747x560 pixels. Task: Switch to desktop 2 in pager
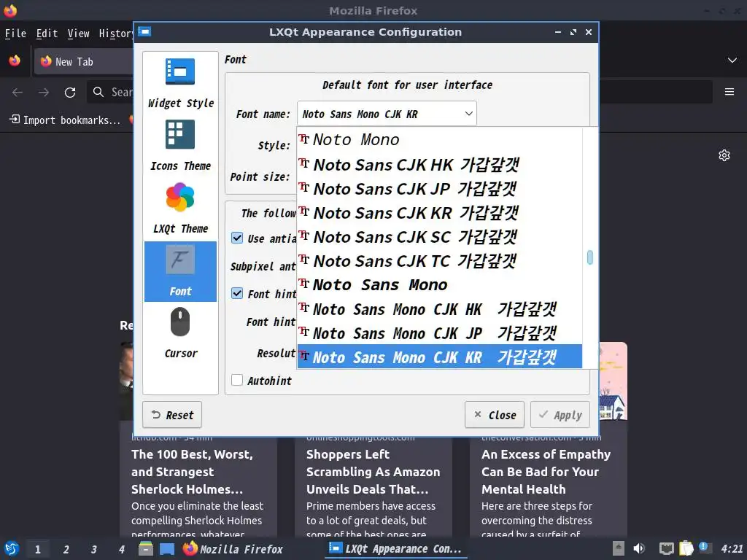(x=66, y=549)
